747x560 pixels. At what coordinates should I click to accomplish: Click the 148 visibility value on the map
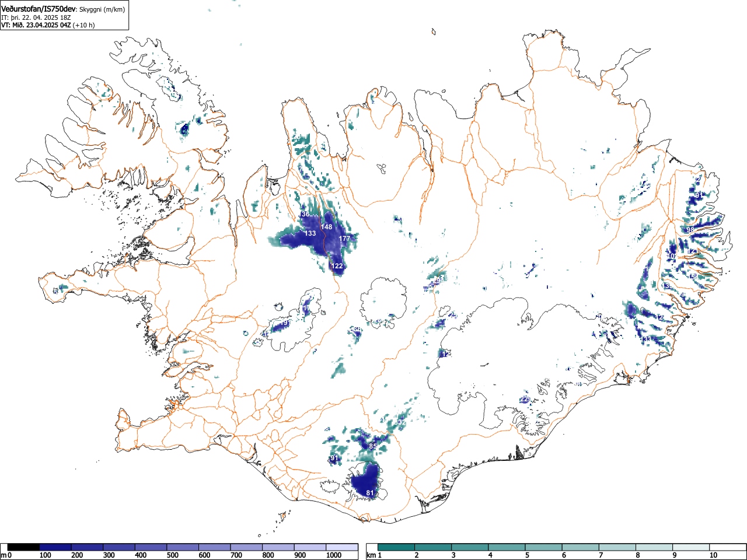coord(326,227)
